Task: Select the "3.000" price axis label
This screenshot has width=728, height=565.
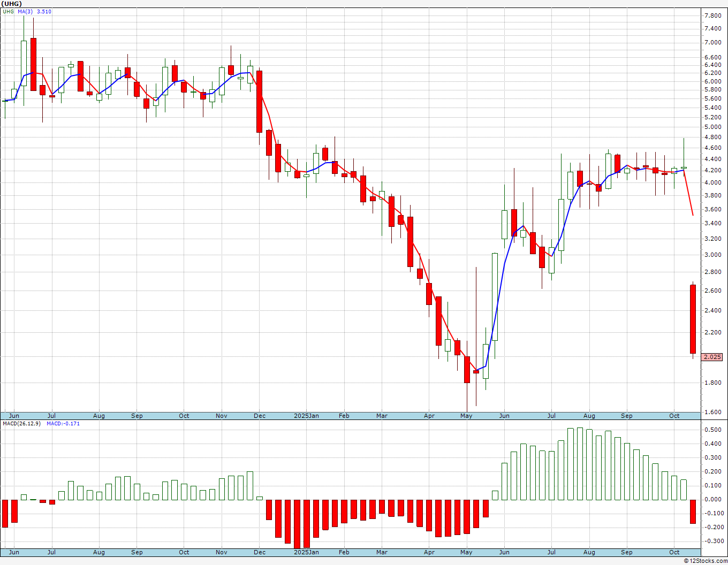Action: click(x=712, y=255)
